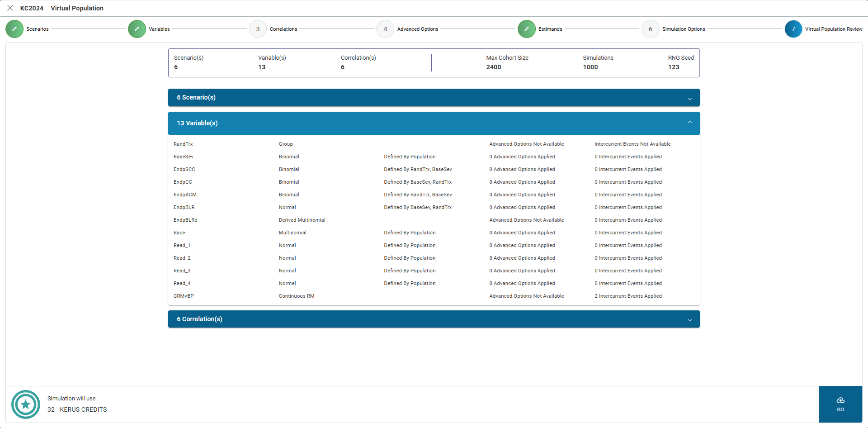Click the Kerus credits star icon
The width and height of the screenshot is (868, 428).
coord(26,404)
